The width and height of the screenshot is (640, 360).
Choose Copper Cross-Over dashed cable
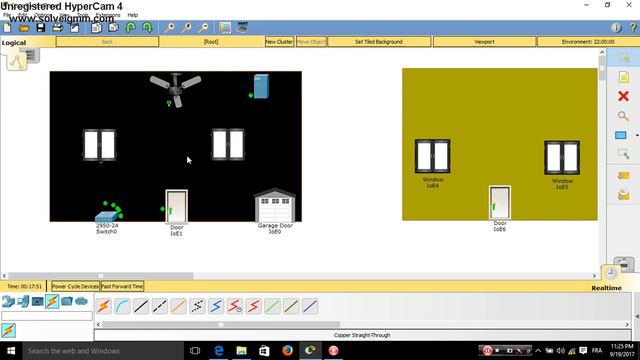click(160, 306)
